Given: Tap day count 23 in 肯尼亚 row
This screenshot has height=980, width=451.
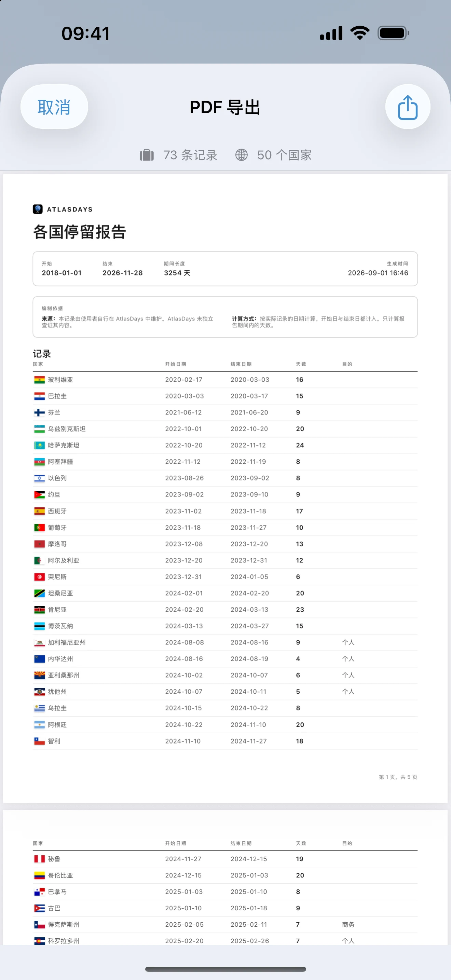Looking at the screenshot, I should 300,610.
